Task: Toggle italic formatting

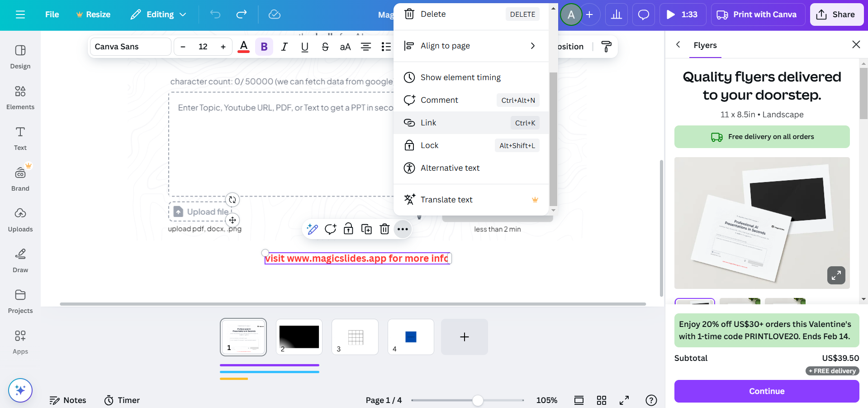Action: tap(284, 47)
